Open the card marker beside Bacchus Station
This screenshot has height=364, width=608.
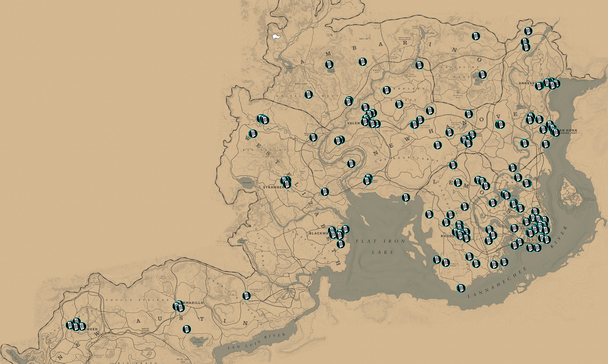pos(419,65)
